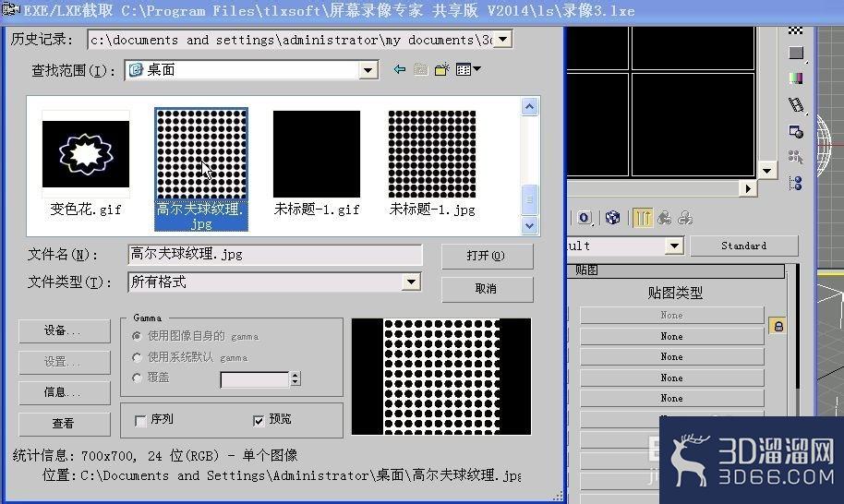Select the black 未标题-1.gif thumbnail
This screenshot has width=844, height=504.
click(x=317, y=154)
